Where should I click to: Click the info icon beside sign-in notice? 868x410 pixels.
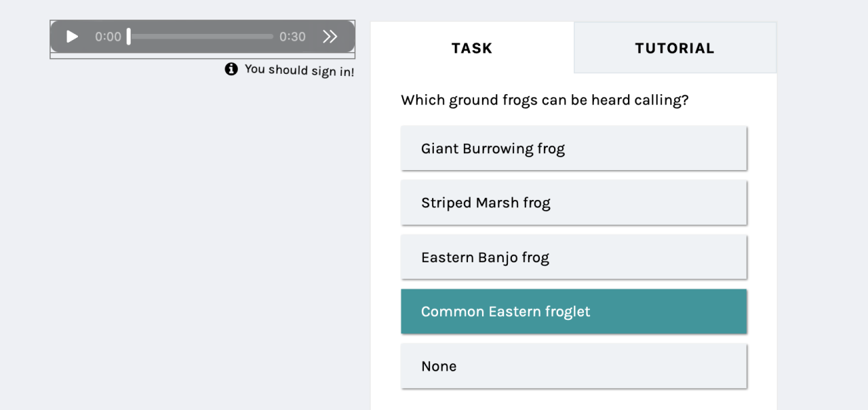(231, 68)
